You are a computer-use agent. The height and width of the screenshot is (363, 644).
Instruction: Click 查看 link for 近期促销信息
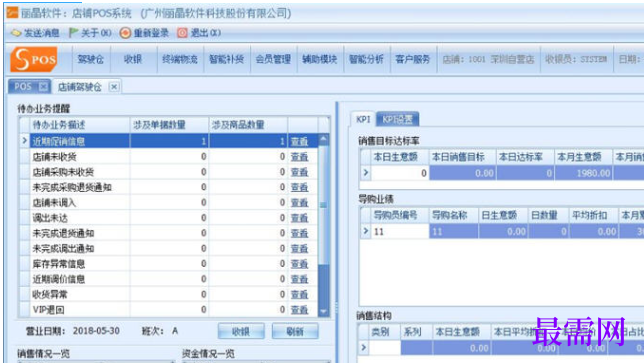(x=299, y=142)
